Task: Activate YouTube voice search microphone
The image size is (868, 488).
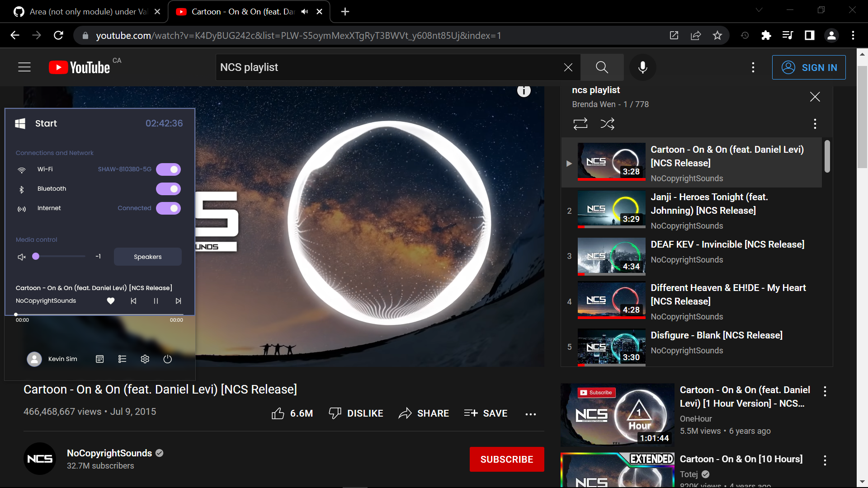Action: (642, 67)
